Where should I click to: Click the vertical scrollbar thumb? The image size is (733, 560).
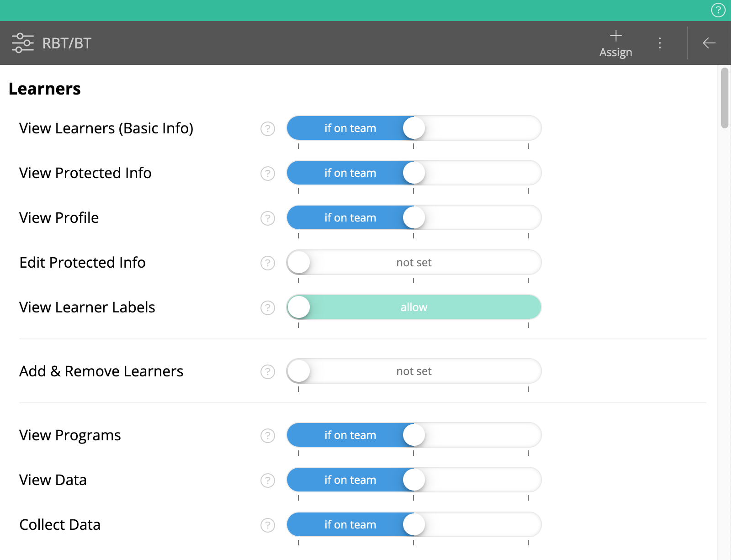(x=724, y=98)
